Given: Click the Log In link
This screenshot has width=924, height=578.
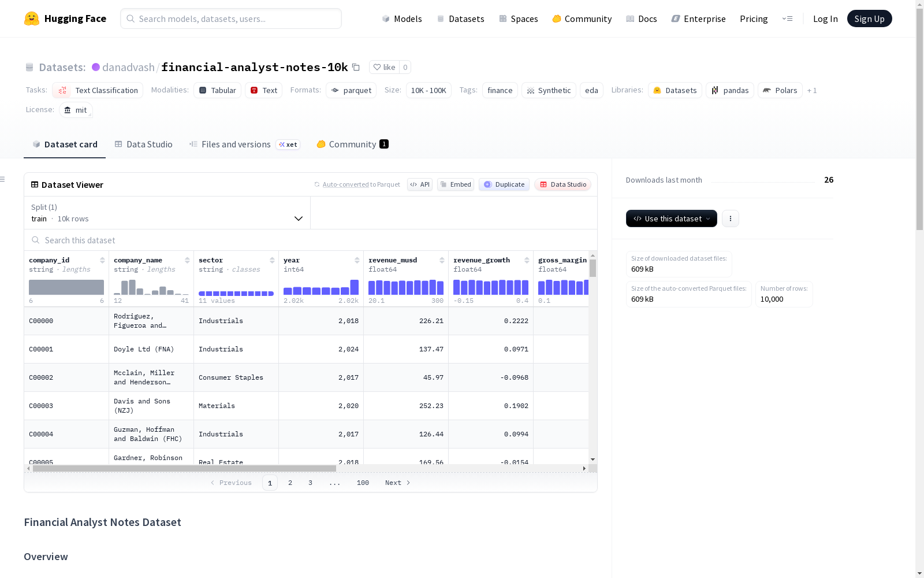Looking at the screenshot, I should pos(825,18).
